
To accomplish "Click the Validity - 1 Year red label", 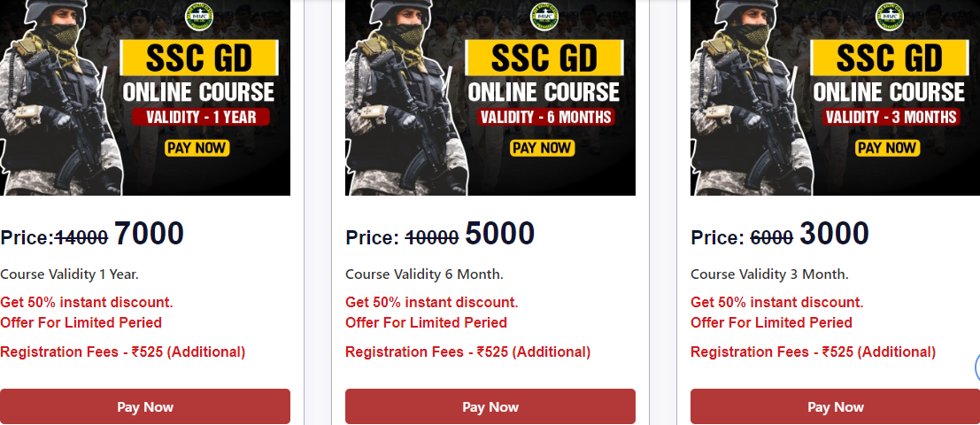I will tap(201, 117).
